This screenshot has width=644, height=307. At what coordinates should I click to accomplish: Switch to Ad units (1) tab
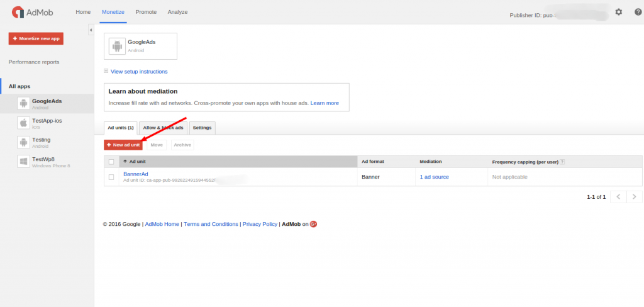click(x=121, y=128)
